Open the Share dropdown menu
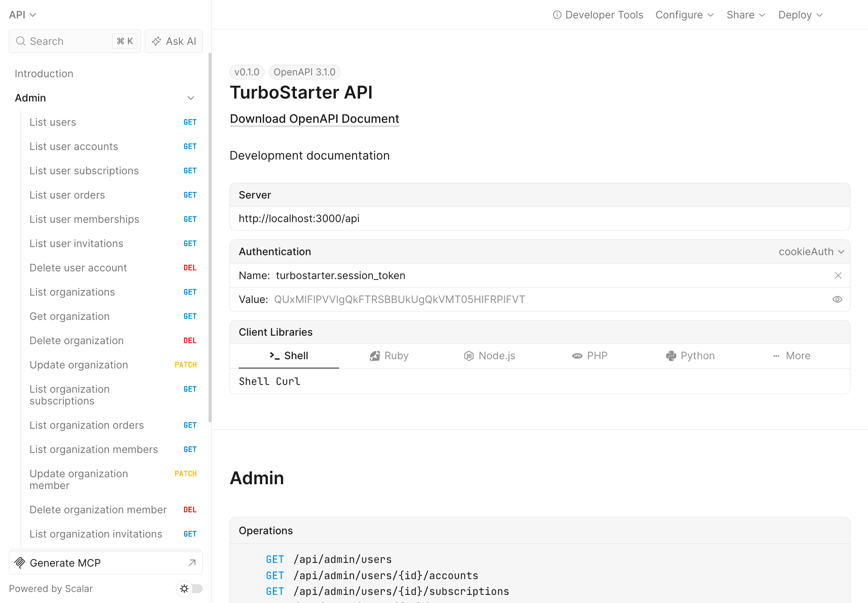 tap(746, 15)
